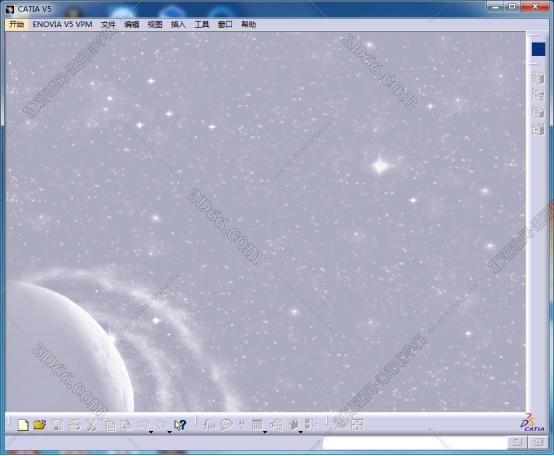Viewport: 554px width, 456px height.
Task: Click the Print icon
Action: pos(74,425)
